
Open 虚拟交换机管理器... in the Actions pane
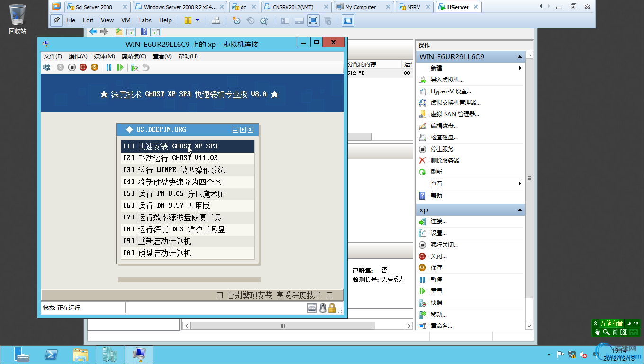click(456, 103)
